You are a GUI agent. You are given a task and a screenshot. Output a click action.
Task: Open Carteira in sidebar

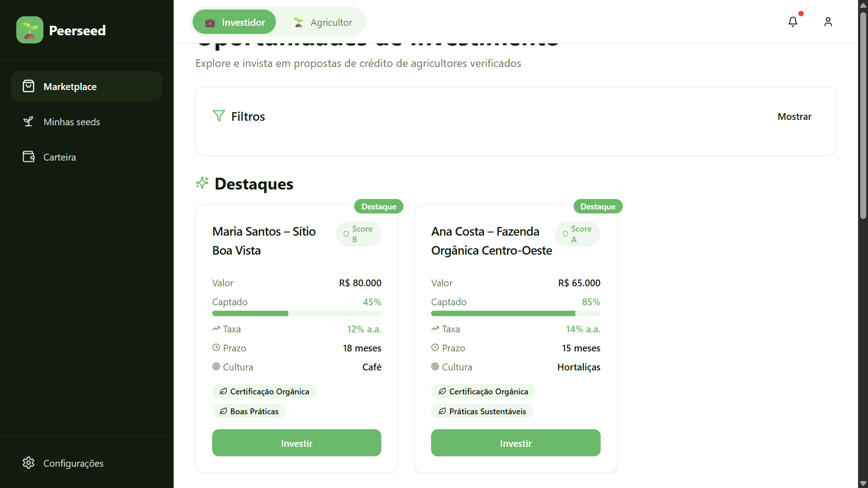point(60,157)
